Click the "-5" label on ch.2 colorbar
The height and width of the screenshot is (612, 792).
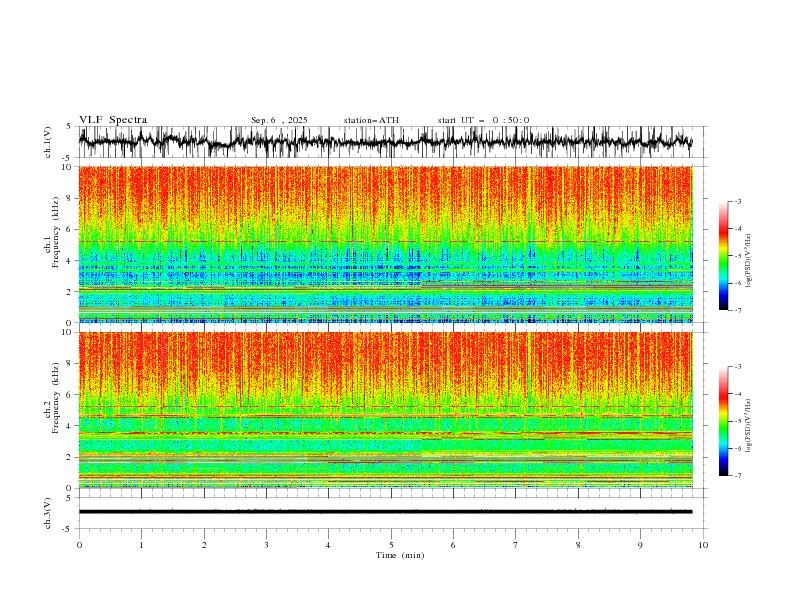(738, 421)
